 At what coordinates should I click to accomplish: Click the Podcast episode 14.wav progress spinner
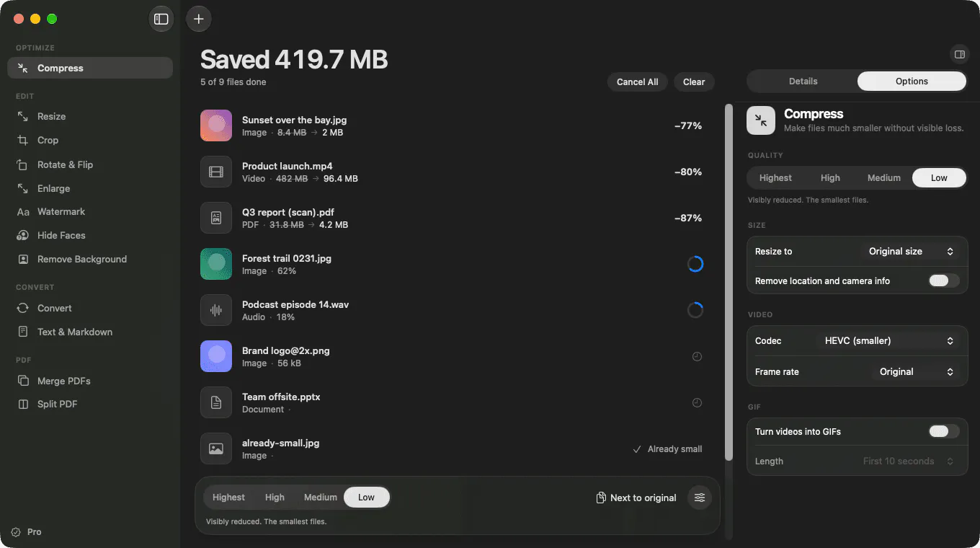pyautogui.click(x=695, y=310)
